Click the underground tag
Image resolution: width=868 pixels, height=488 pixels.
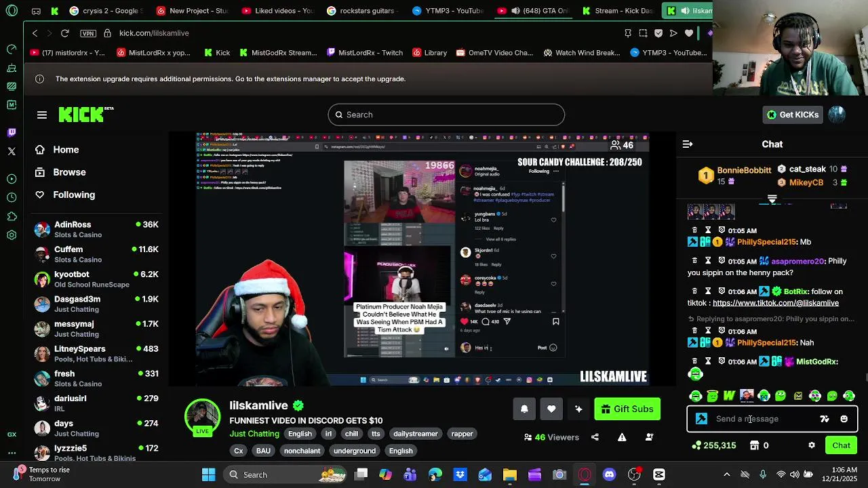pyautogui.click(x=355, y=451)
